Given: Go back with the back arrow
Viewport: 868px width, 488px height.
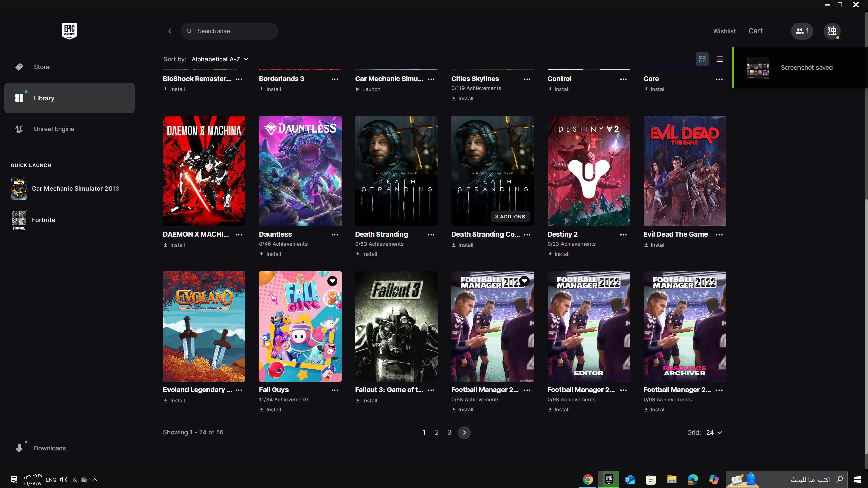Looking at the screenshot, I should click(170, 31).
